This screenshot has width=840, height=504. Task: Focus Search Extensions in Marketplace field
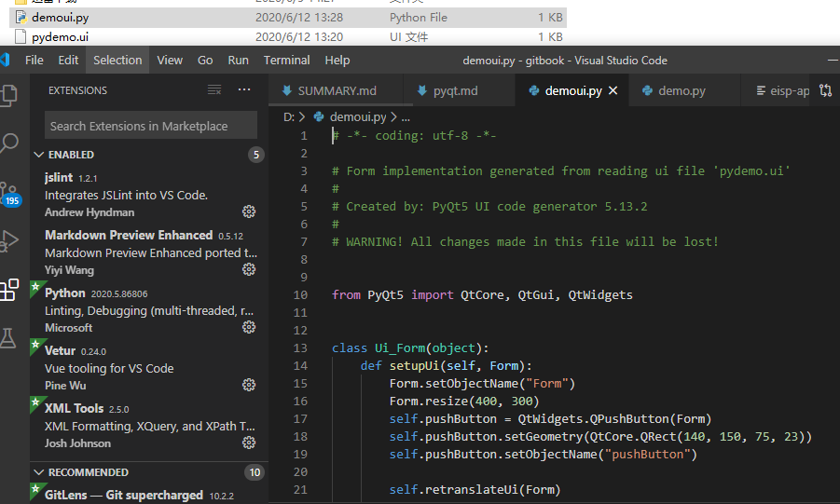pos(150,126)
